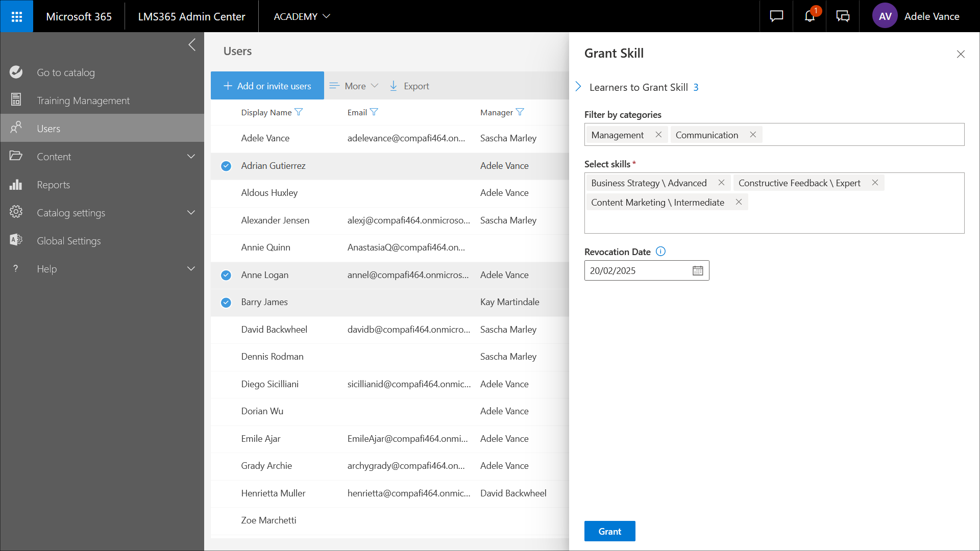The width and height of the screenshot is (980, 551).
Task: Deselect Anne Logan's row checkbox
Action: click(226, 275)
